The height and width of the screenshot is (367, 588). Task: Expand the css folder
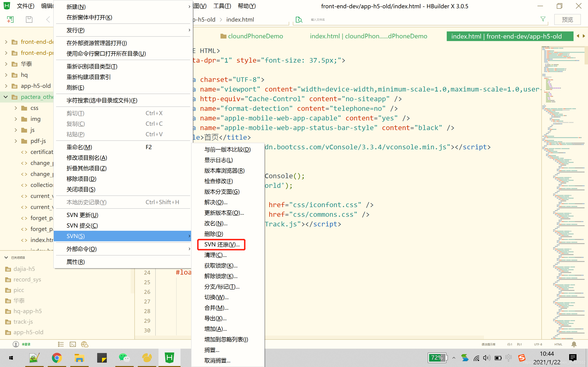(x=16, y=108)
